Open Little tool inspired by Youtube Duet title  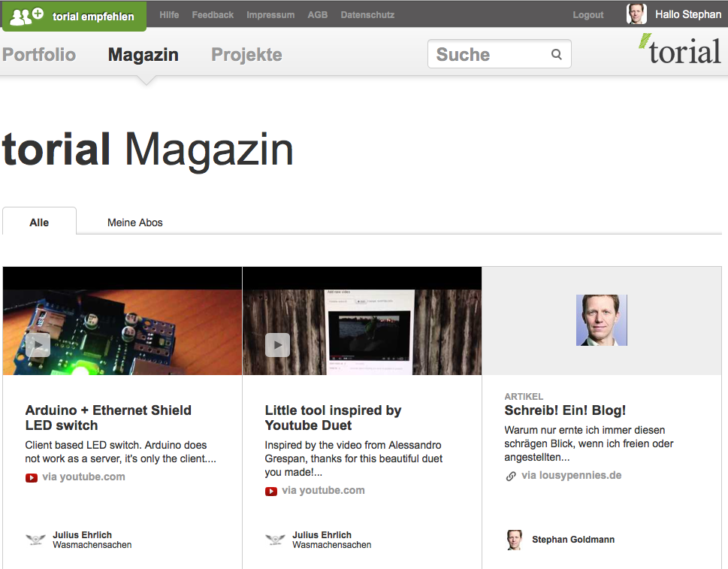tap(333, 418)
